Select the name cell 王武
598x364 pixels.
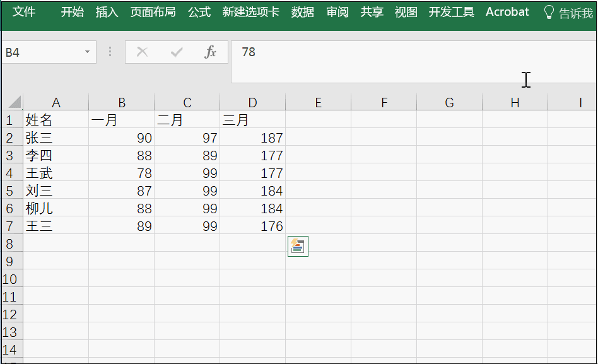click(x=56, y=173)
